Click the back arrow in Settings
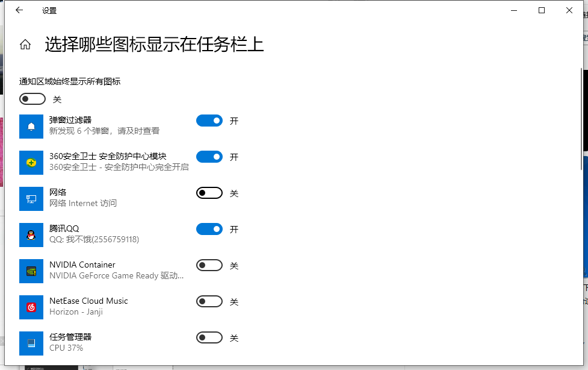The height and width of the screenshot is (370, 588). coord(19,10)
